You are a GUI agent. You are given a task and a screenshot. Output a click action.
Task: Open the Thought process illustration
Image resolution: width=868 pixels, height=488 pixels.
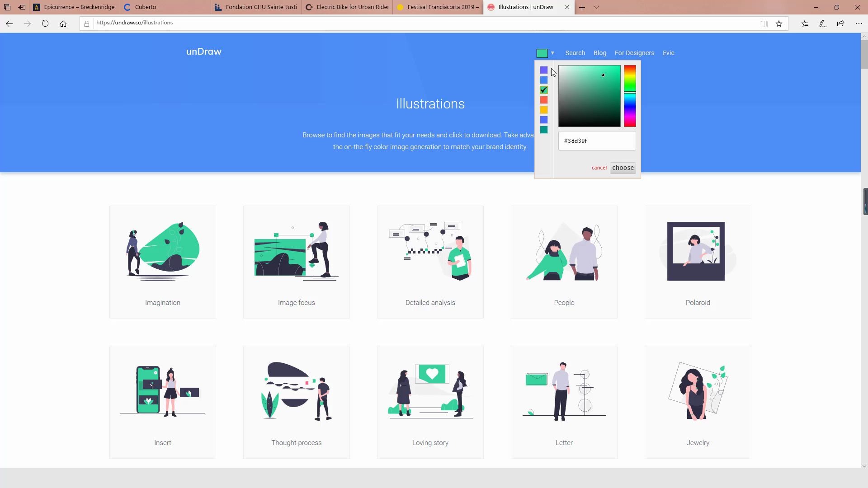(x=297, y=402)
